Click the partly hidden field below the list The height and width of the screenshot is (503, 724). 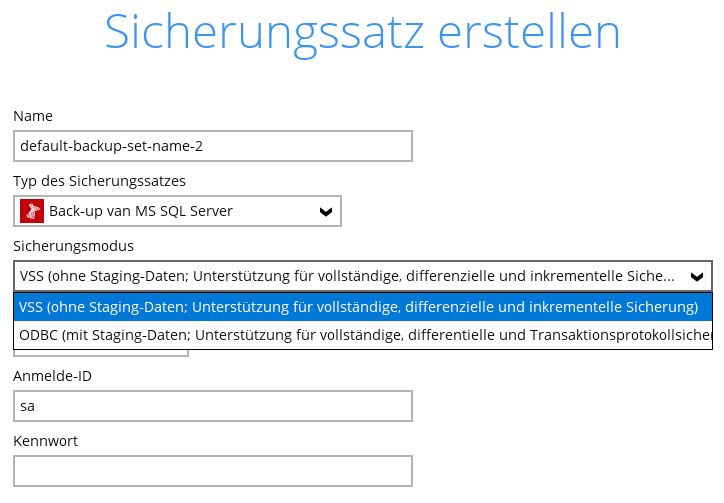click(101, 353)
